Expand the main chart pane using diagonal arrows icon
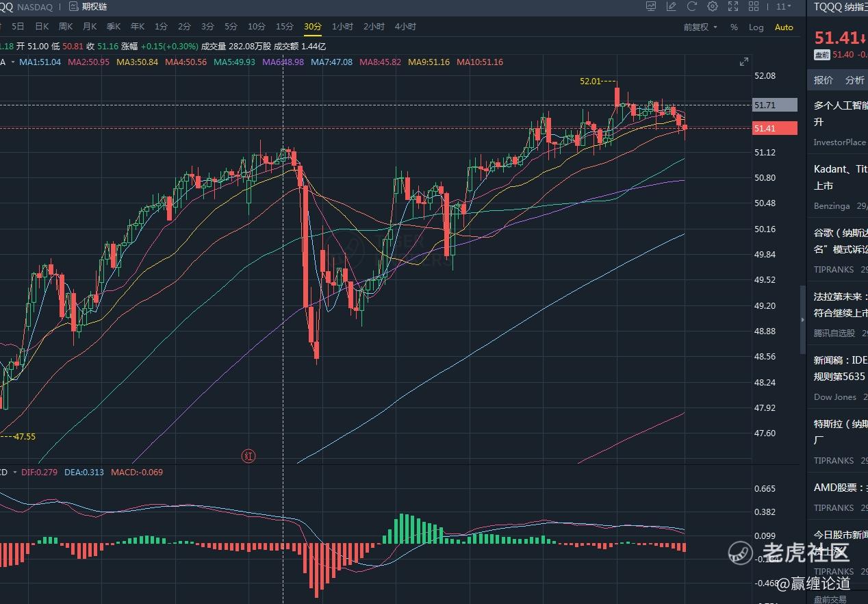 pos(744,62)
